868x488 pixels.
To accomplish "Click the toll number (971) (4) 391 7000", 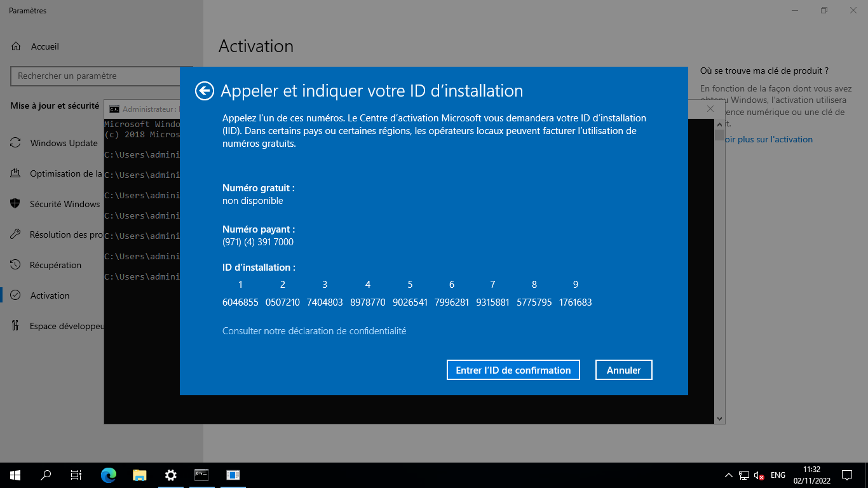I will [x=258, y=242].
